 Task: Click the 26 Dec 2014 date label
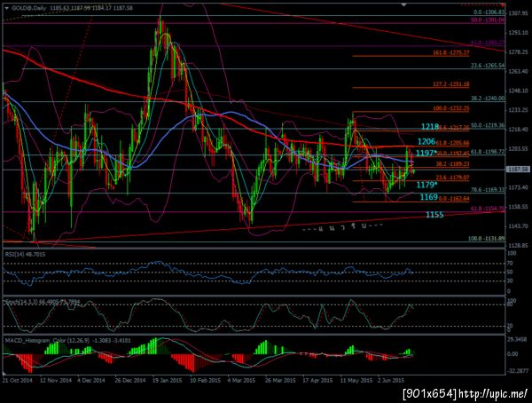[x=130, y=380]
